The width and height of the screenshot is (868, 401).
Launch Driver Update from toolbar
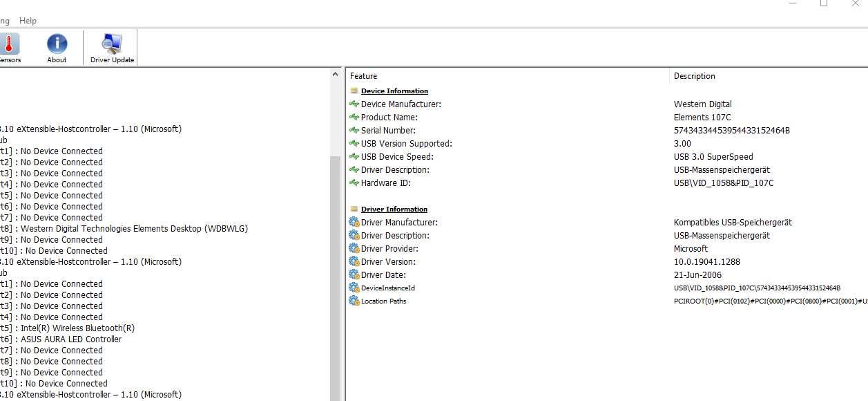coord(113,48)
